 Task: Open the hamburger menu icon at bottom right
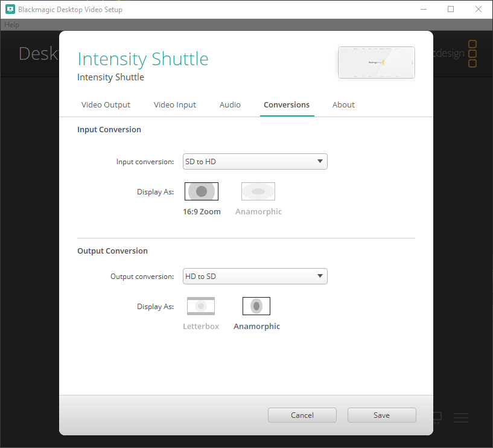tap(461, 417)
